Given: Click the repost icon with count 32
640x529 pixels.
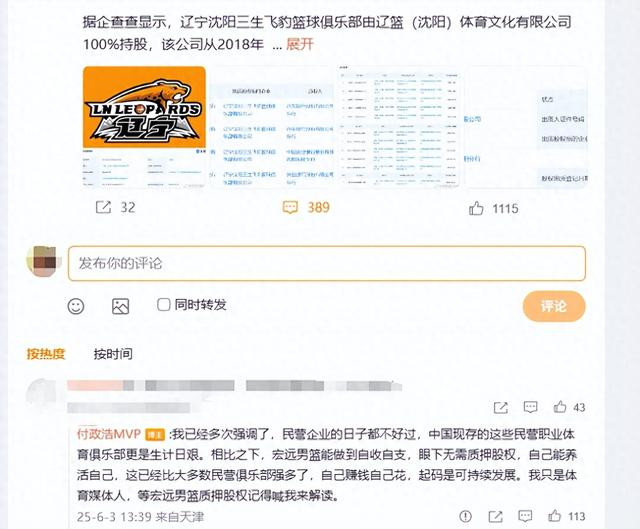Looking at the screenshot, I should (103, 207).
